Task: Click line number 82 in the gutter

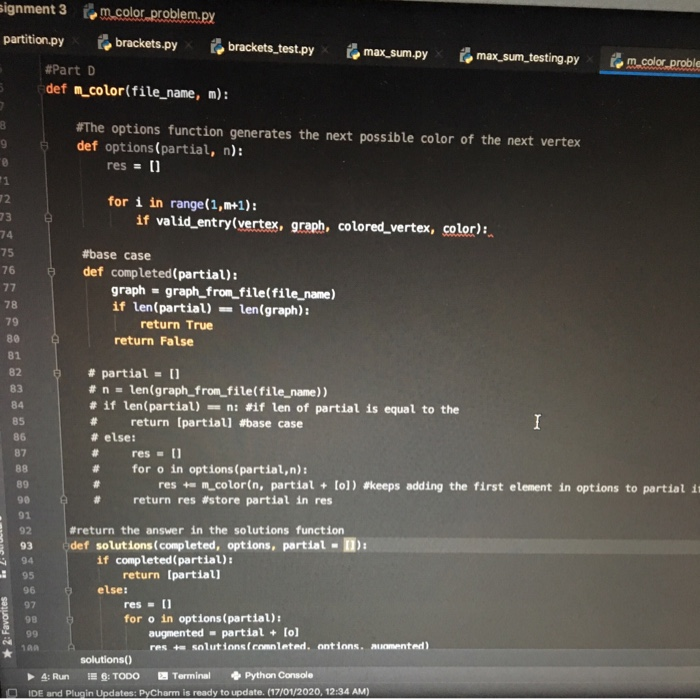Action: [x=15, y=372]
